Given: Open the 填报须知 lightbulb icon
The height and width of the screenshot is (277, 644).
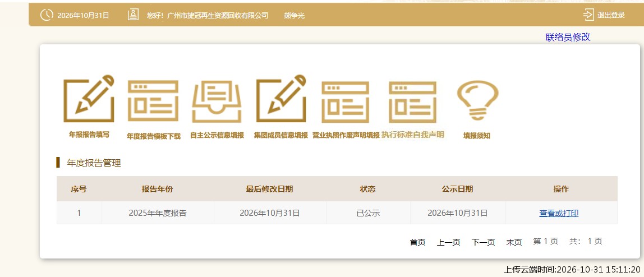Looking at the screenshot, I should coord(477,100).
